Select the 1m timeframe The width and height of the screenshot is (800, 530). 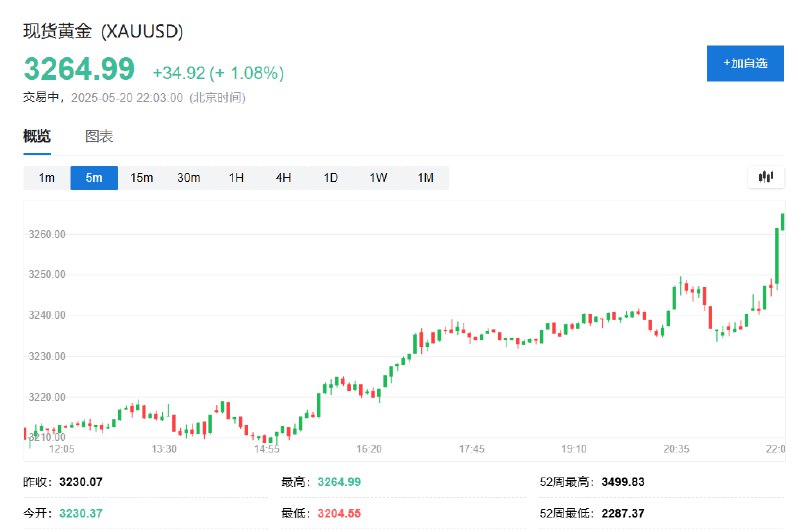pos(46,178)
